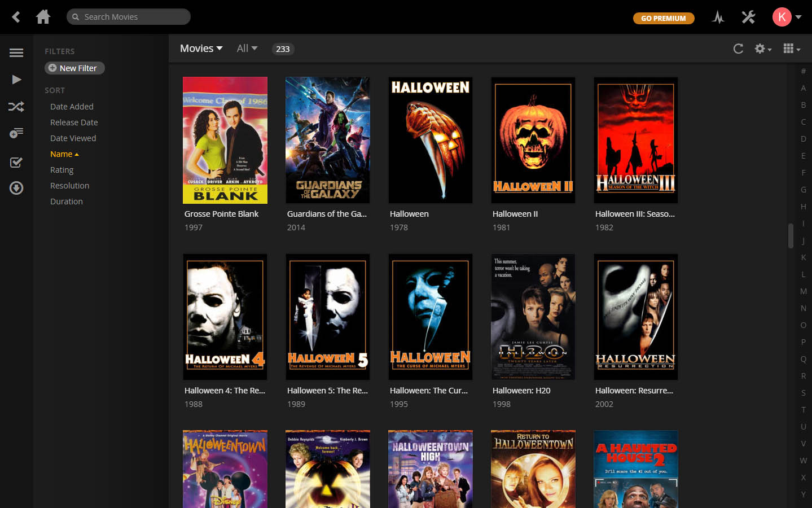Sort library by Release Date
The width and height of the screenshot is (812, 508).
pos(74,122)
